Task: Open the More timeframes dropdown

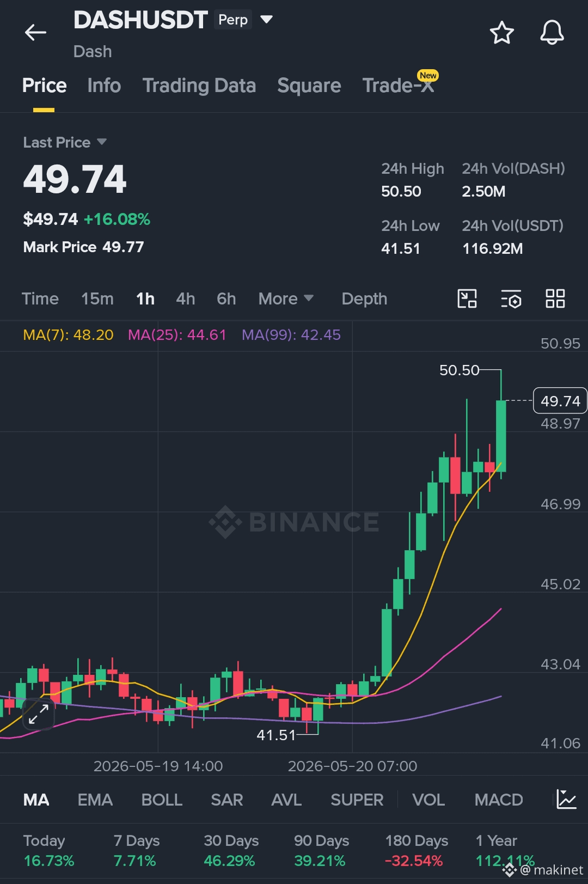Action: tap(286, 298)
